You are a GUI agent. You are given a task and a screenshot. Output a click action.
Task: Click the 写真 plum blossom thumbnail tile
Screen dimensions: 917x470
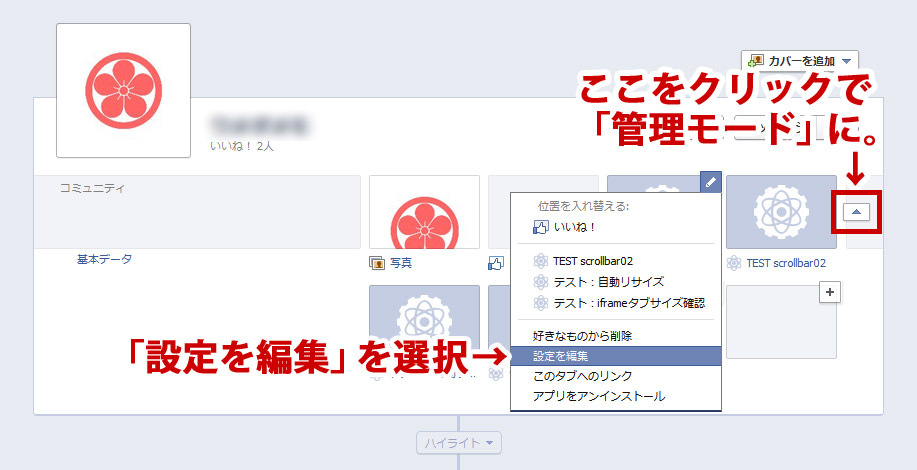point(425,212)
